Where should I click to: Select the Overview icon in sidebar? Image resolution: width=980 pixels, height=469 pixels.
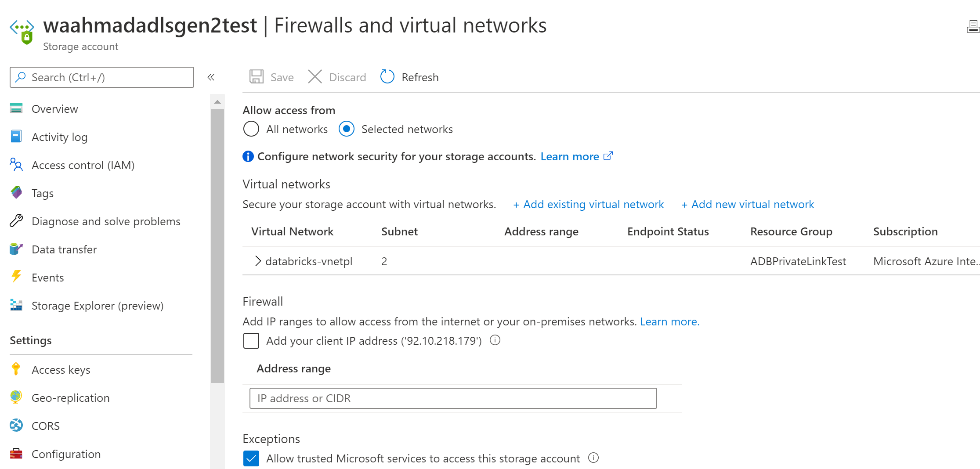pyautogui.click(x=16, y=108)
